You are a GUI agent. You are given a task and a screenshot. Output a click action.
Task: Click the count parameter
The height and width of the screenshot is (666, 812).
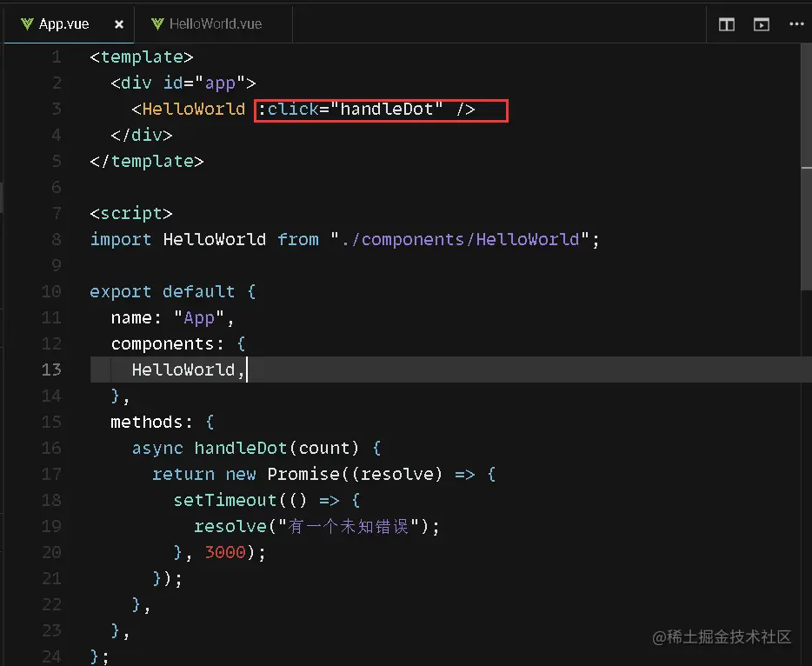click(324, 448)
